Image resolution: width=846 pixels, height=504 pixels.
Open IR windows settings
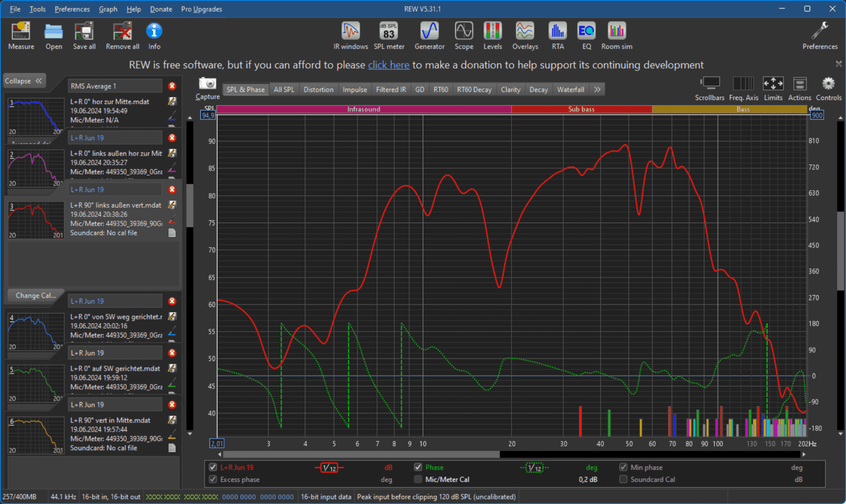(351, 36)
